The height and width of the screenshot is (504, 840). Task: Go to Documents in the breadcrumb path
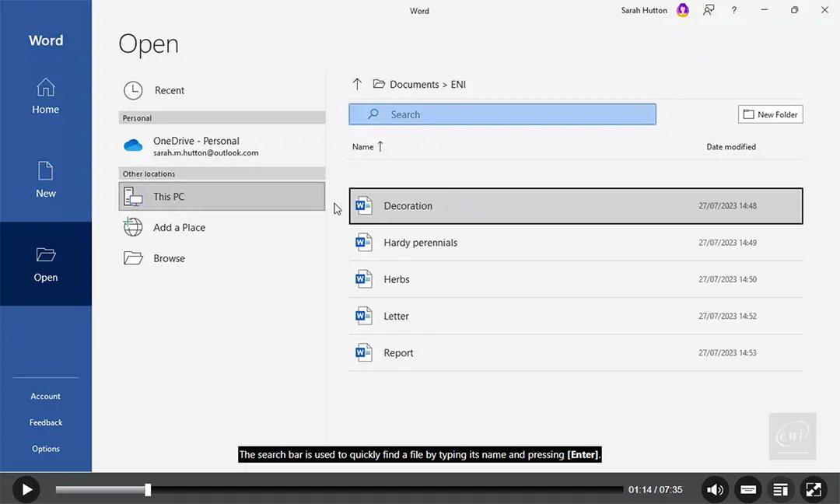414,84
